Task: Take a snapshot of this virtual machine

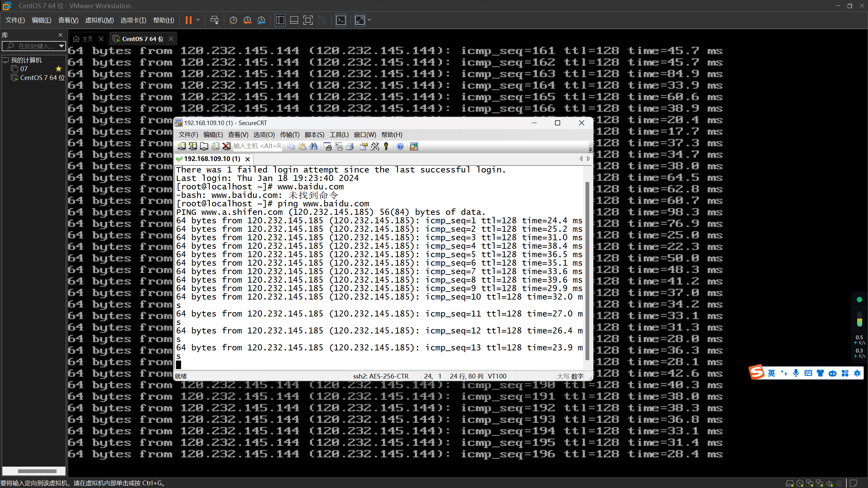Action: (x=233, y=20)
